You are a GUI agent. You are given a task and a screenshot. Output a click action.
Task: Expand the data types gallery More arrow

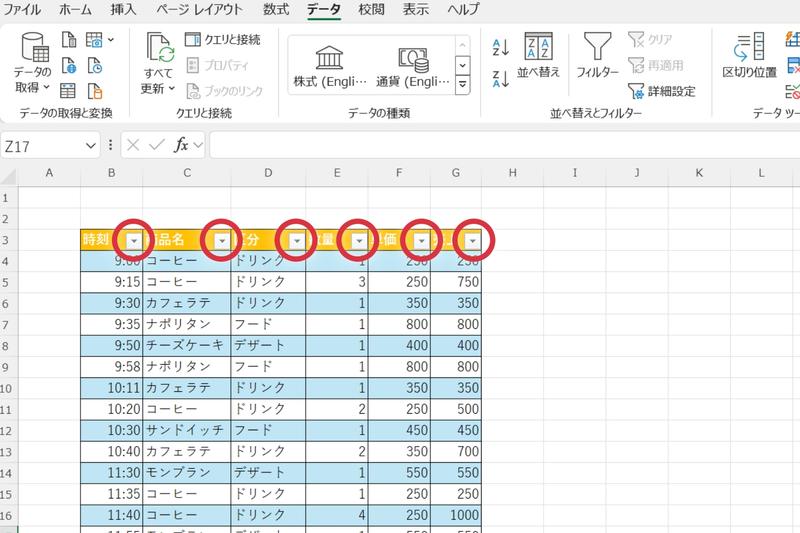pyautogui.click(x=462, y=84)
